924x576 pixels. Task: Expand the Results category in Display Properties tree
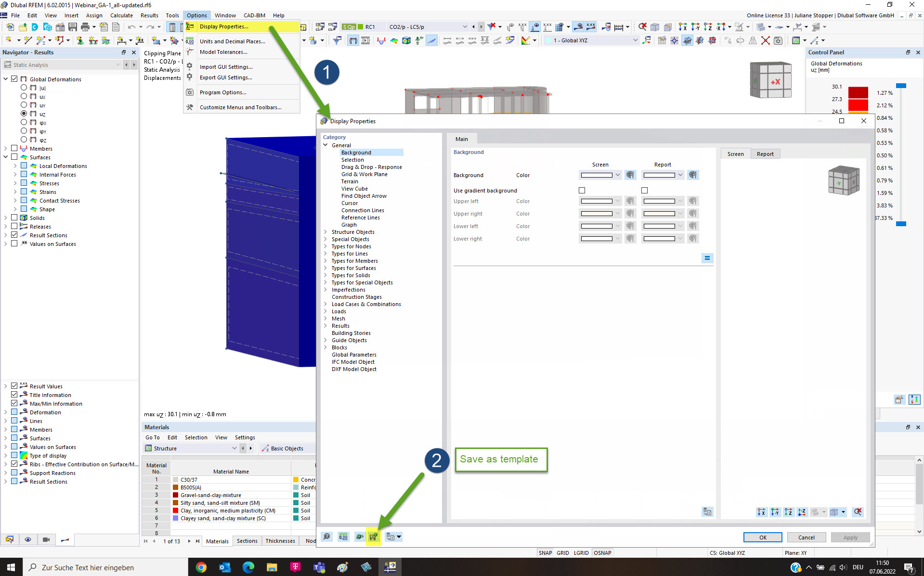point(325,326)
